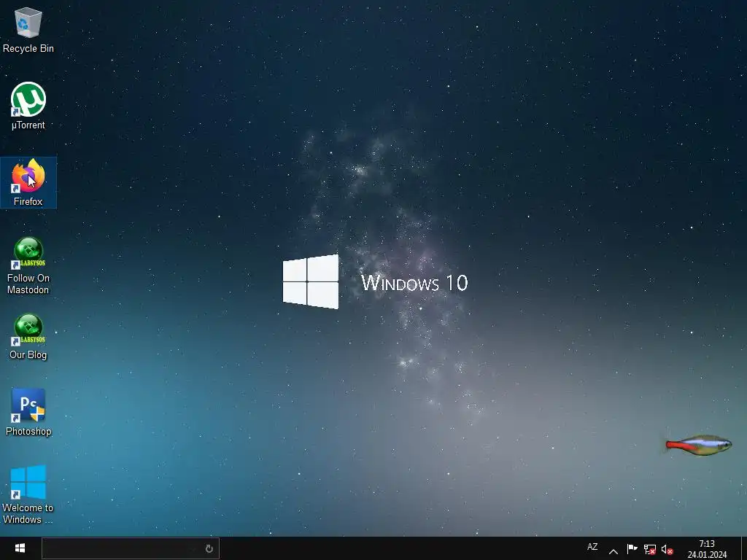Select the Follow On Mastodon shortcut

(x=28, y=265)
